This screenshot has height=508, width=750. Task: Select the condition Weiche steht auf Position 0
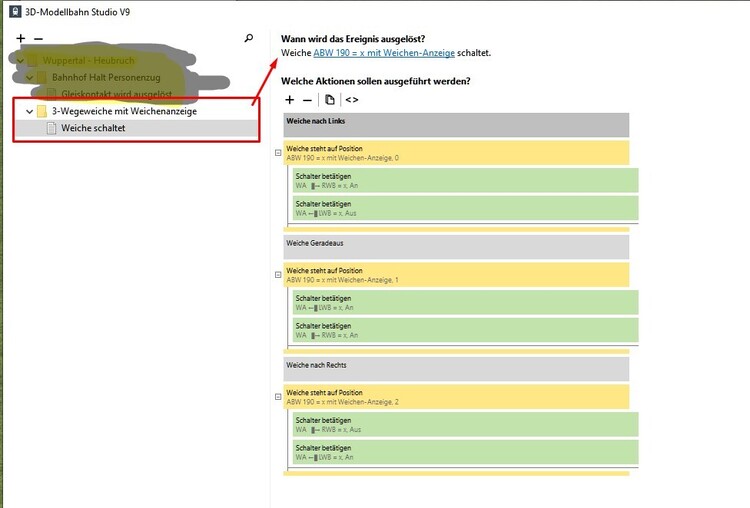click(x=456, y=153)
